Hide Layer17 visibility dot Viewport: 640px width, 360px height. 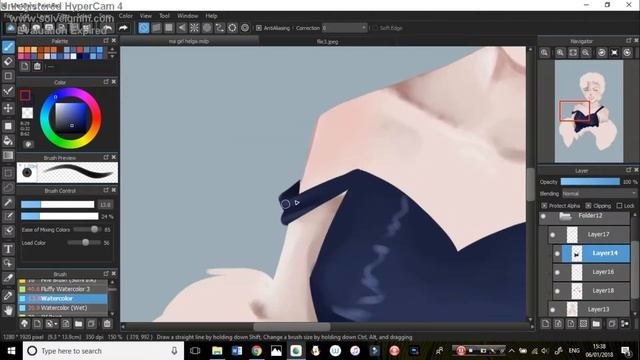point(553,235)
